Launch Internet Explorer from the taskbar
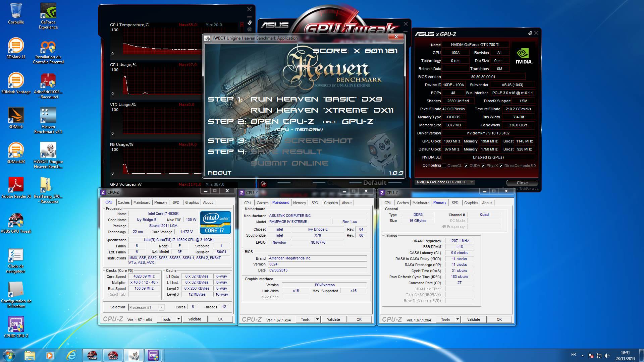Screen dimensions: 644x362 (71, 355)
